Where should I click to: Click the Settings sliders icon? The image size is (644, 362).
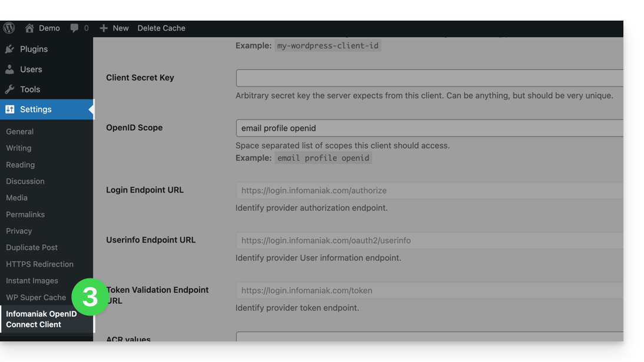pos(10,109)
